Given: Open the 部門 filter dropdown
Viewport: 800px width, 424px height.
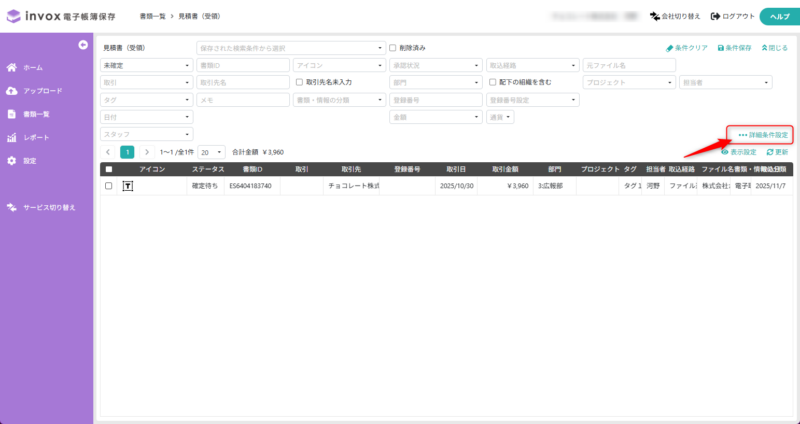Looking at the screenshot, I should click(x=436, y=82).
